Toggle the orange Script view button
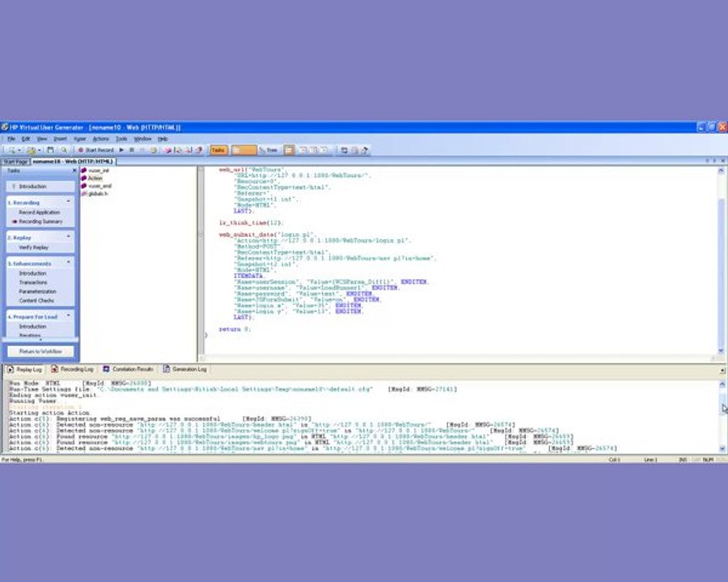 [243, 150]
